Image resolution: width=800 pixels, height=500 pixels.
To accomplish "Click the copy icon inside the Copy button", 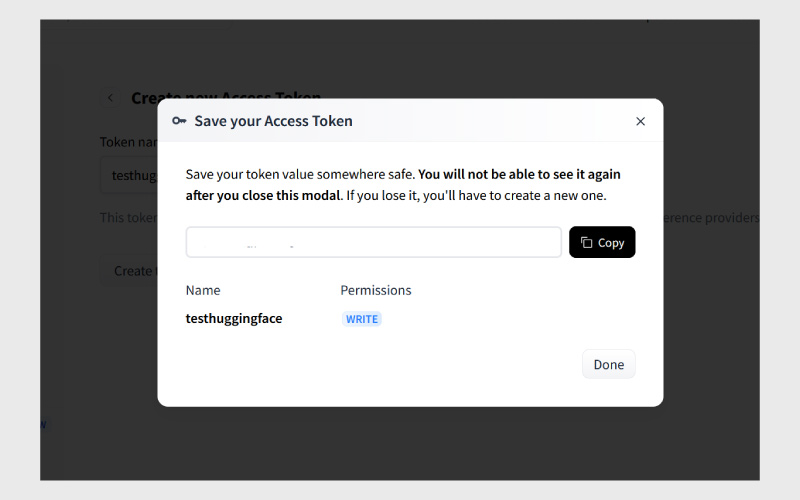I will (x=587, y=243).
